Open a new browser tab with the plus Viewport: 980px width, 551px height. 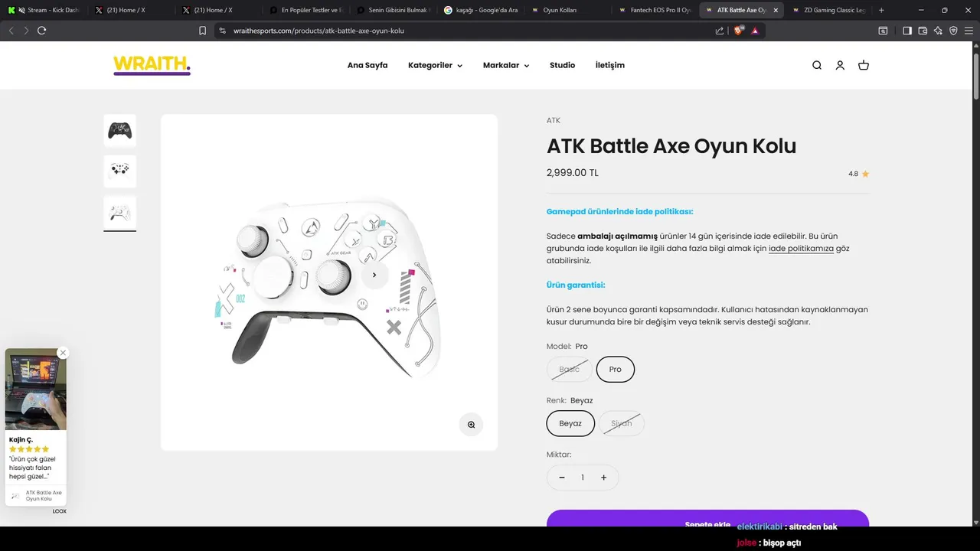[x=881, y=10]
